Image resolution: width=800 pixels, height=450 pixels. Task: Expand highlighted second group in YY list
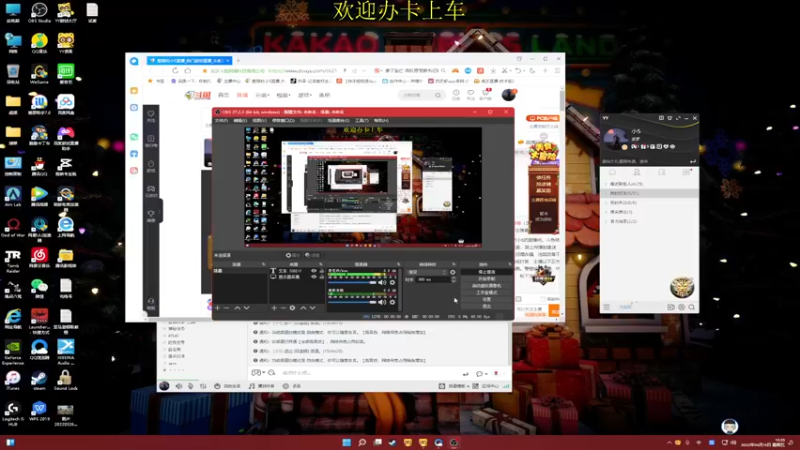(x=607, y=193)
